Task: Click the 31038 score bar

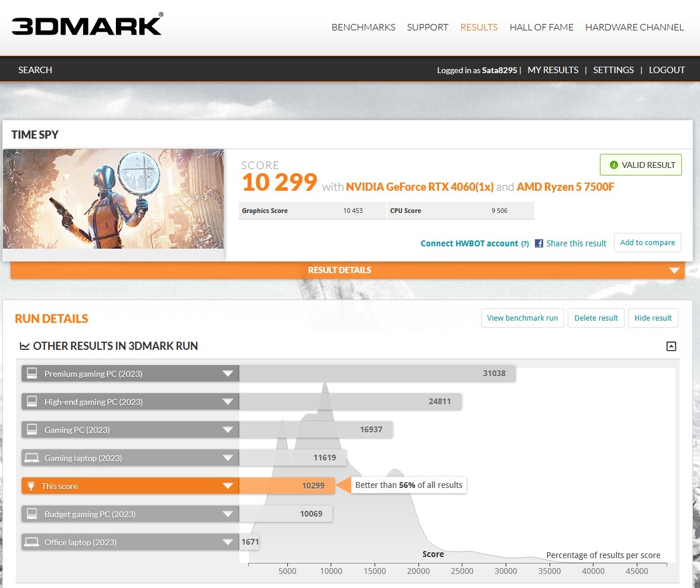Action: (x=378, y=373)
